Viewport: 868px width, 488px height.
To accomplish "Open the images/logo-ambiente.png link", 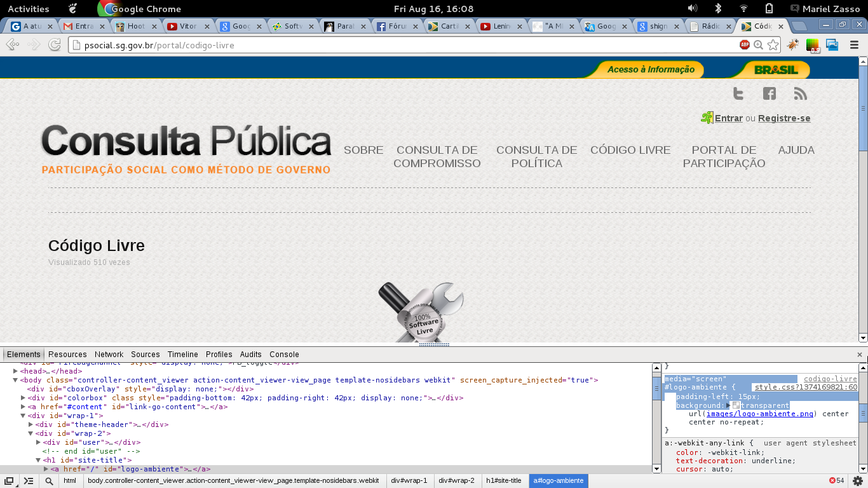I will tap(760, 414).
